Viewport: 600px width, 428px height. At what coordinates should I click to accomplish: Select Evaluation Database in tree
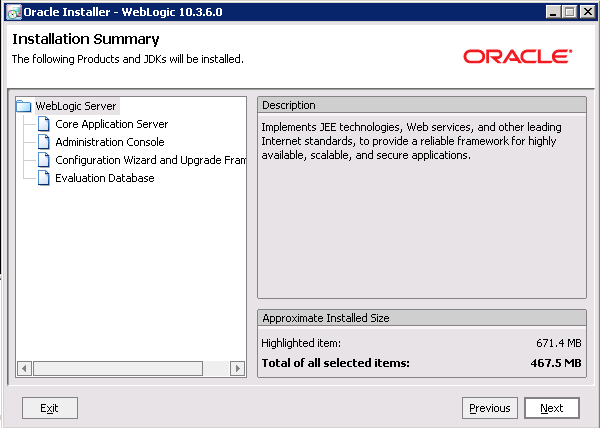click(105, 178)
